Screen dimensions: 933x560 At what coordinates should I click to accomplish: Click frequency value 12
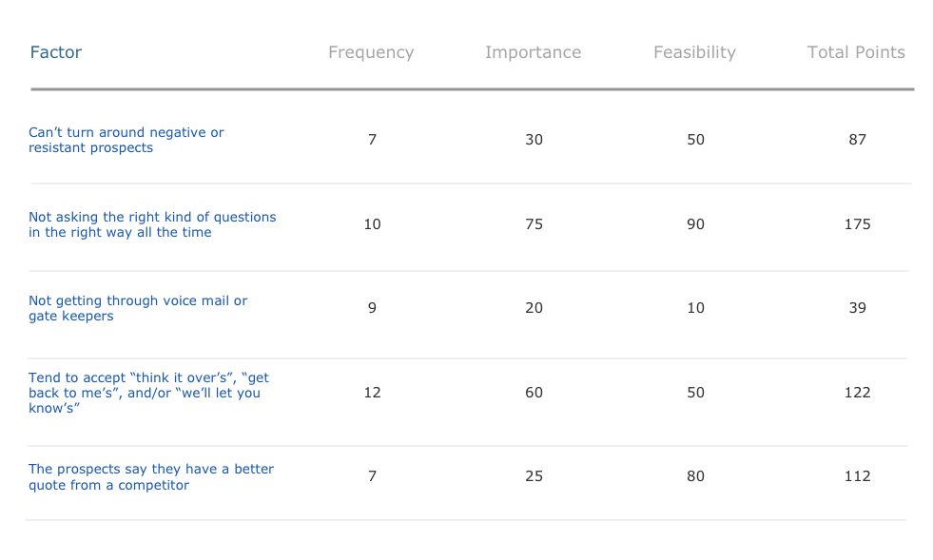click(372, 393)
